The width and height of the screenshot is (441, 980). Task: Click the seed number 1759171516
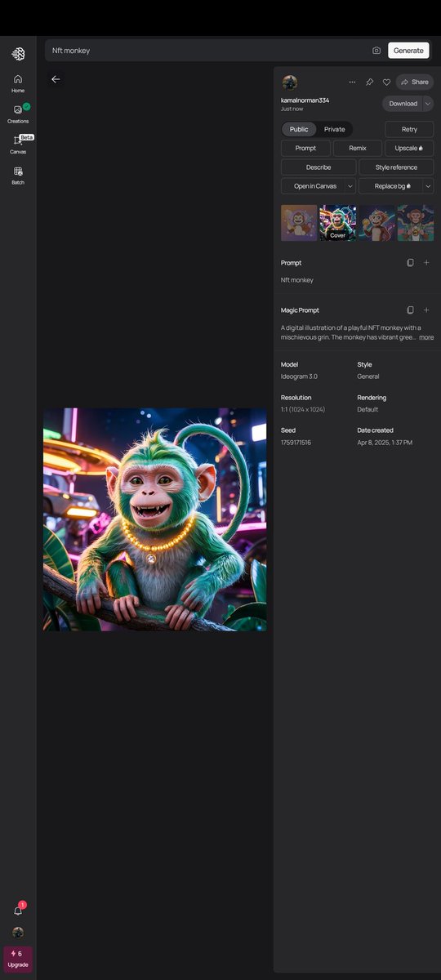coord(296,443)
